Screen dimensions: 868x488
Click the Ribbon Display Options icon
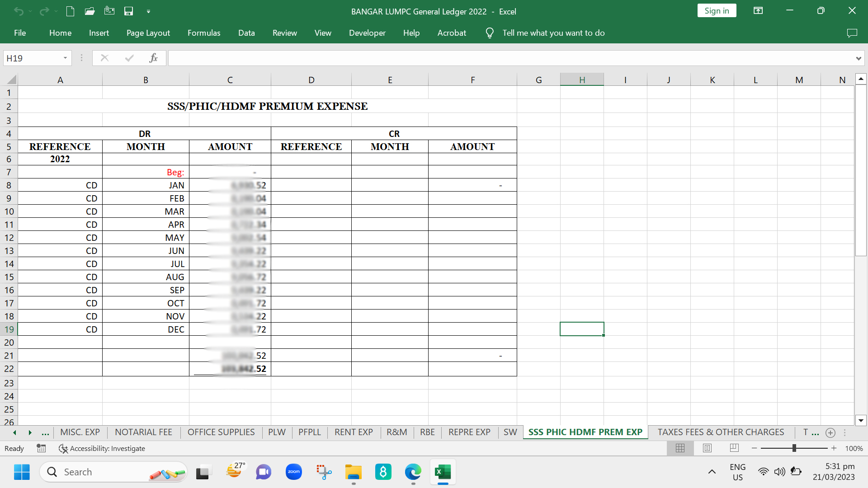(x=758, y=11)
